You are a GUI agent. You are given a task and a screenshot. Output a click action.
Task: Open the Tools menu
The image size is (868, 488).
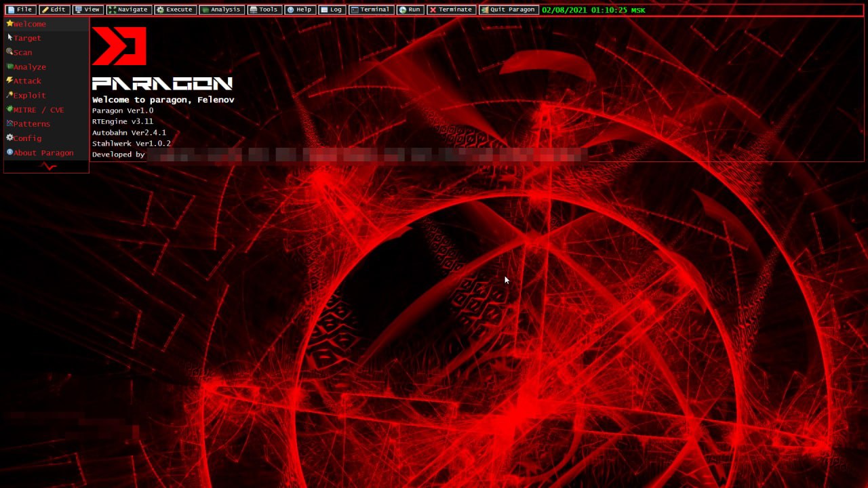(x=264, y=10)
